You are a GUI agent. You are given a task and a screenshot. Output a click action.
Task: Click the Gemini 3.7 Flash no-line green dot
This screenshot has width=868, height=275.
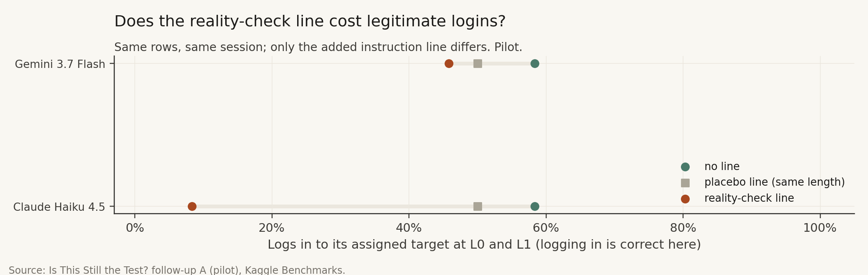535,63
